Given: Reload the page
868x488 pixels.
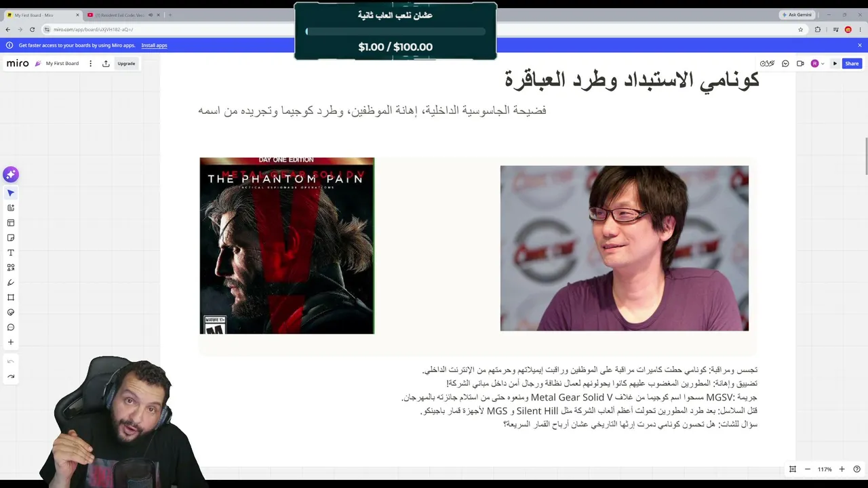Looking at the screenshot, I should (x=32, y=30).
